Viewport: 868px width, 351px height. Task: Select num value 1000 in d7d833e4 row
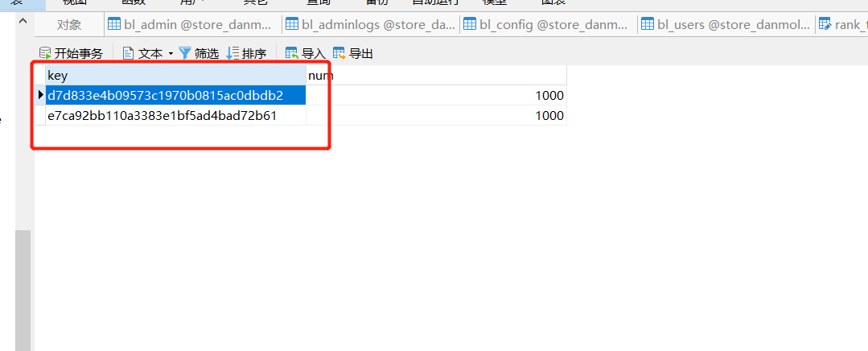coord(436,95)
